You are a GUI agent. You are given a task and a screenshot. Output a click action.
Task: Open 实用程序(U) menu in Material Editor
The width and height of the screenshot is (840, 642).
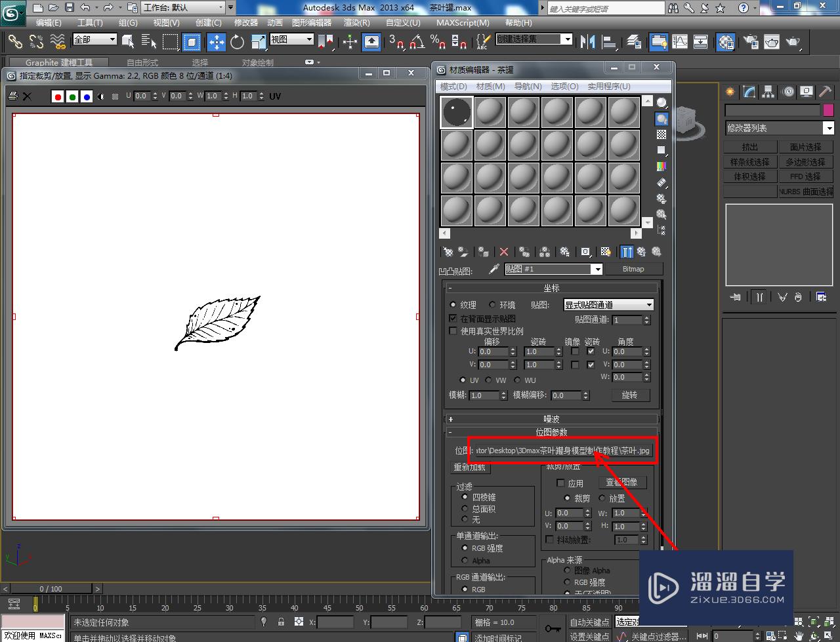click(609, 87)
